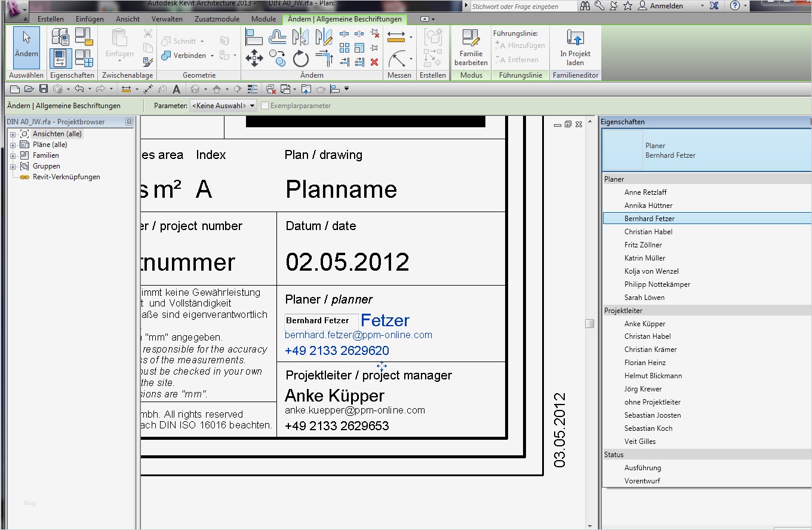Select Vorentwurf under Status

coord(642,481)
